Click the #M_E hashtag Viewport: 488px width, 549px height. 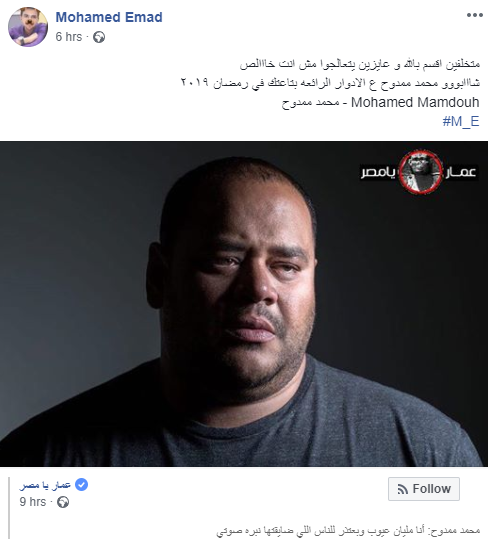[461, 121]
